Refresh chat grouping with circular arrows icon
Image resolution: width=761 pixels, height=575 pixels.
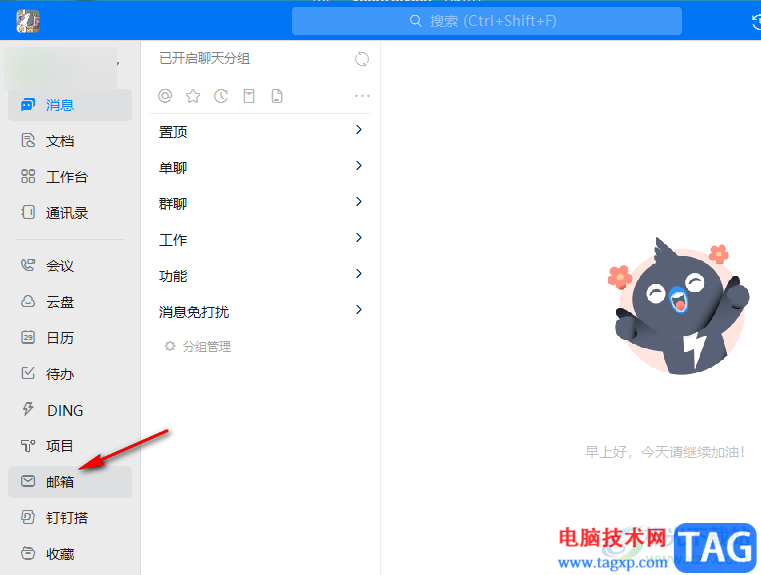pyautogui.click(x=362, y=59)
